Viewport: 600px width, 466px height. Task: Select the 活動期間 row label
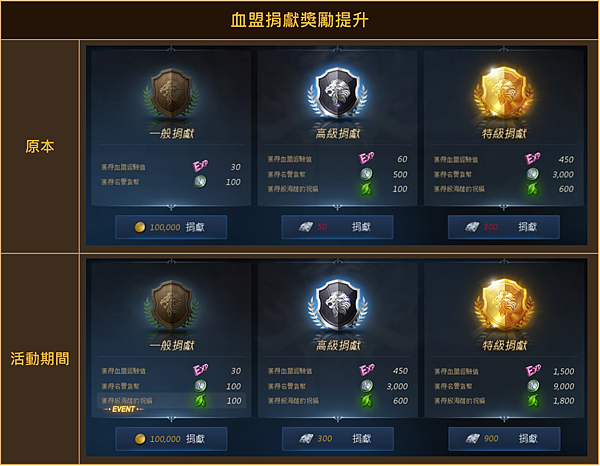pyautogui.click(x=40, y=359)
